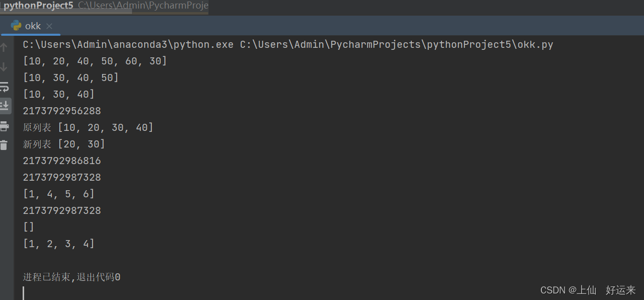Click the console cursor input area

coord(24,292)
